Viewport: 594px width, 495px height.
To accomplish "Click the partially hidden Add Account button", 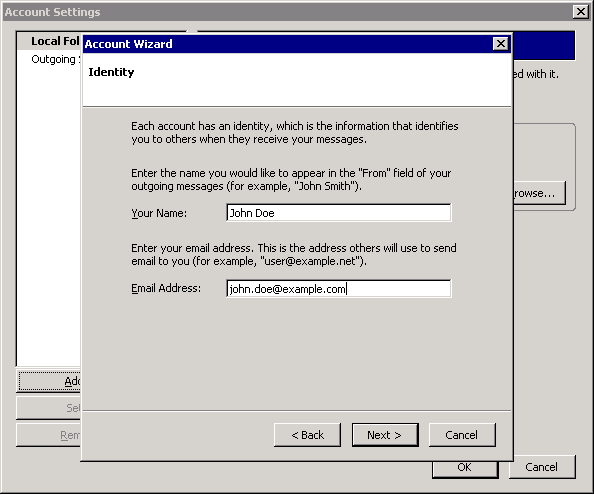I will tap(49, 381).
